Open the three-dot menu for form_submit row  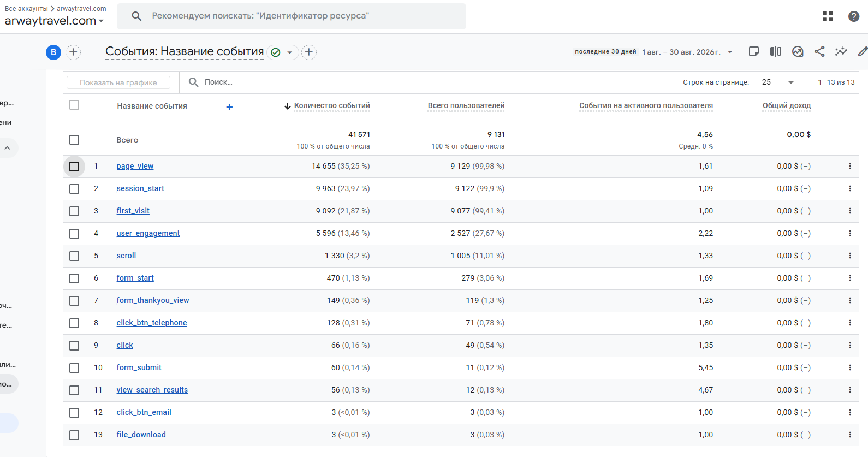850,367
